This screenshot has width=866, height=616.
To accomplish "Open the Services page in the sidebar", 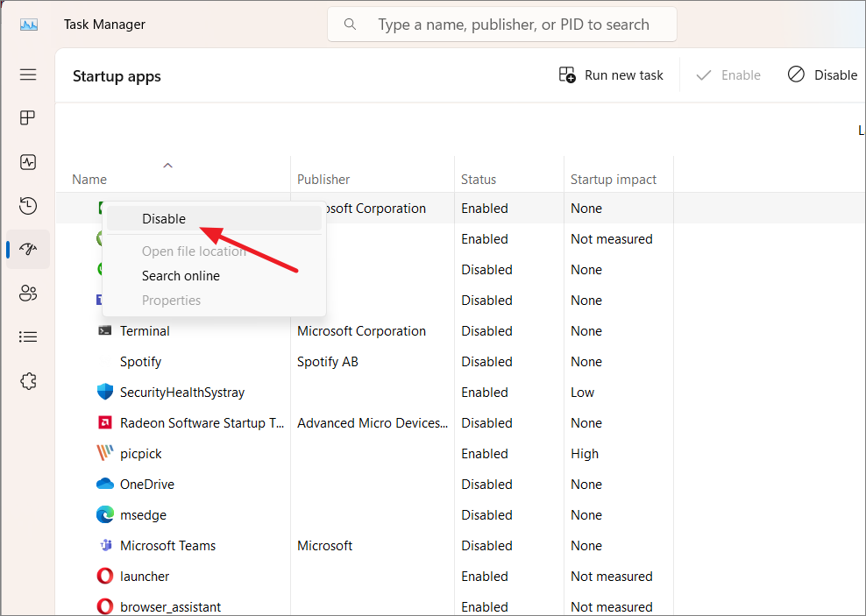I will (27, 380).
